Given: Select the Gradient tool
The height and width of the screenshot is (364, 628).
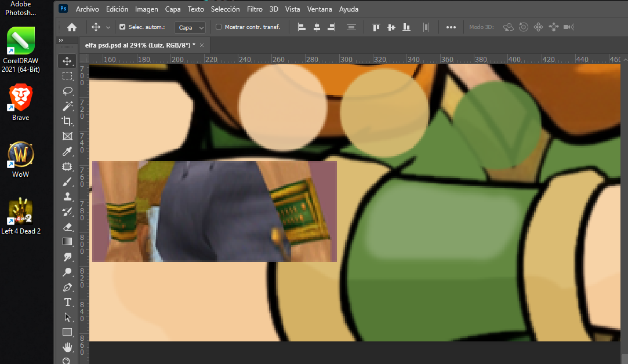Looking at the screenshot, I should click(67, 242).
